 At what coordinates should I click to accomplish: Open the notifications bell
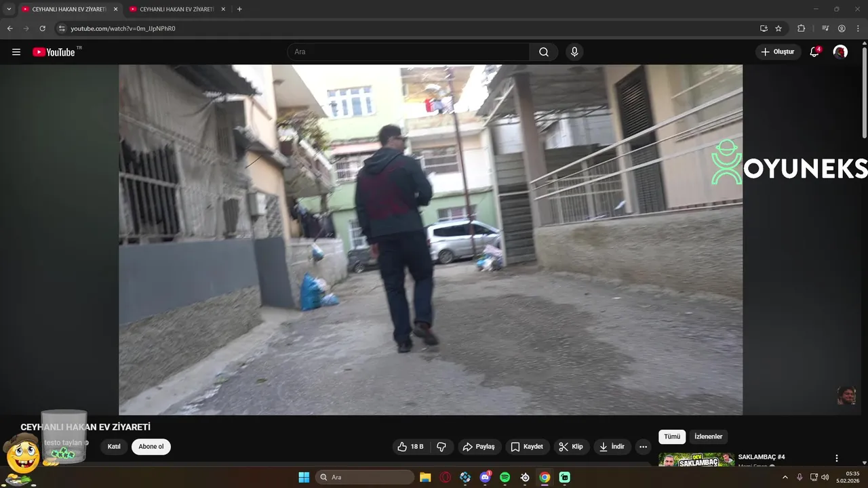click(x=814, y=52)
